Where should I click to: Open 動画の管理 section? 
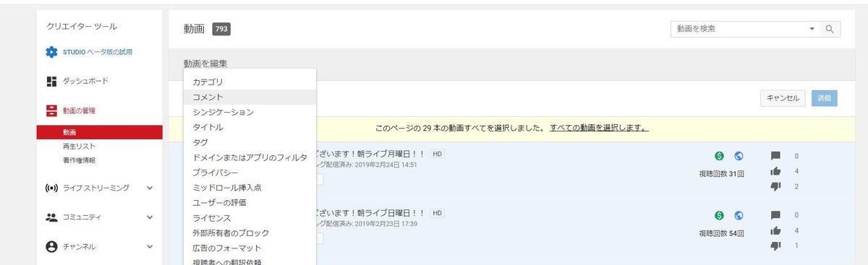pos(79,110)
